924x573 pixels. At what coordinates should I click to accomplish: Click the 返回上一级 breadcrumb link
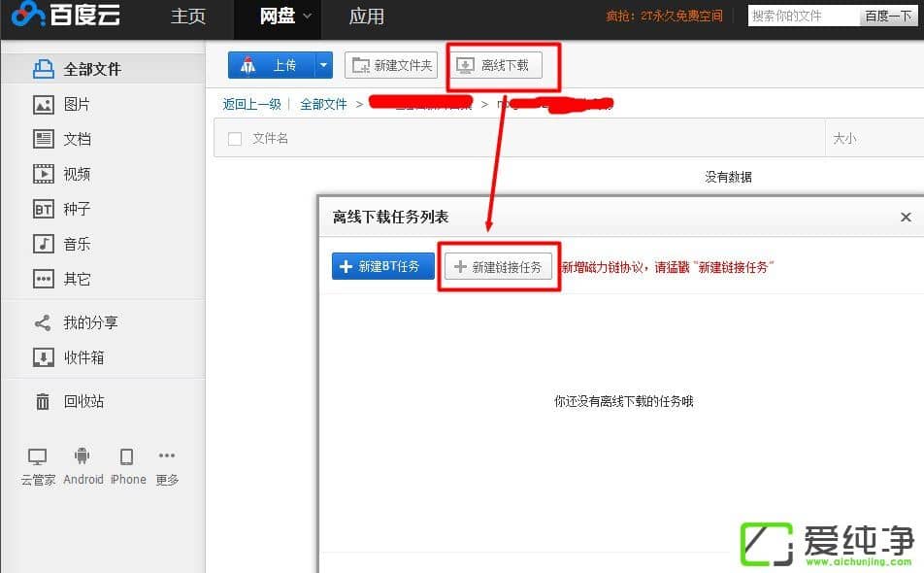tap(251, 104)
